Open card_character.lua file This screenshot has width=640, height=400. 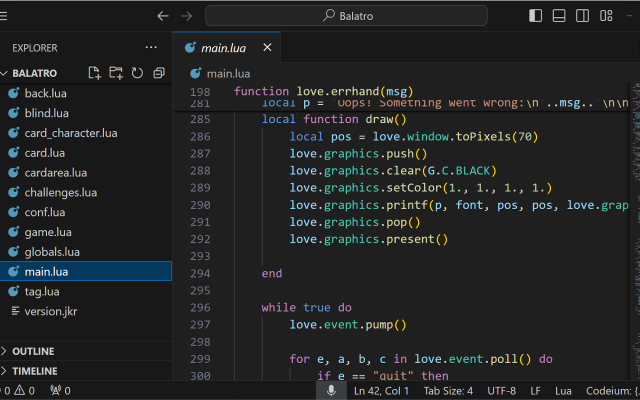point(86,133)
